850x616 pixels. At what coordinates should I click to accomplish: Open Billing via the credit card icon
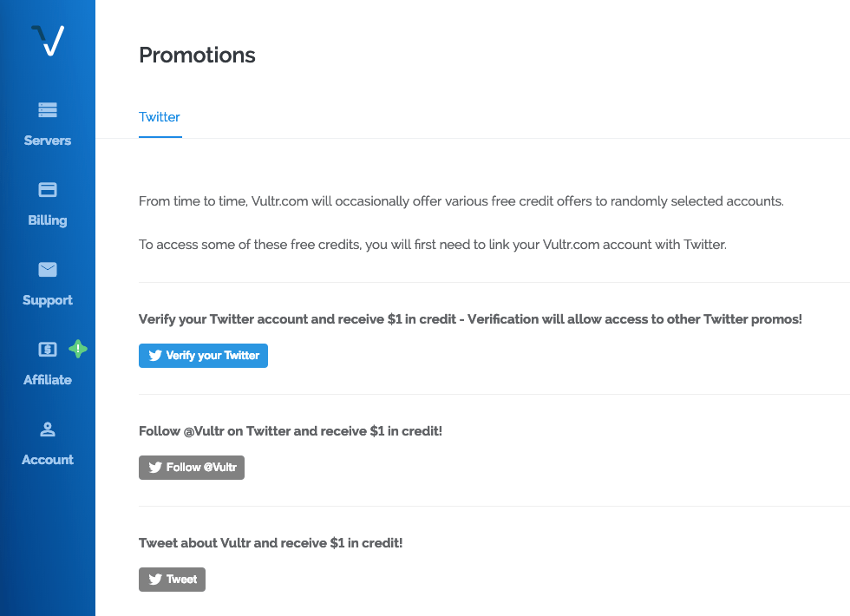click(47, 190)
